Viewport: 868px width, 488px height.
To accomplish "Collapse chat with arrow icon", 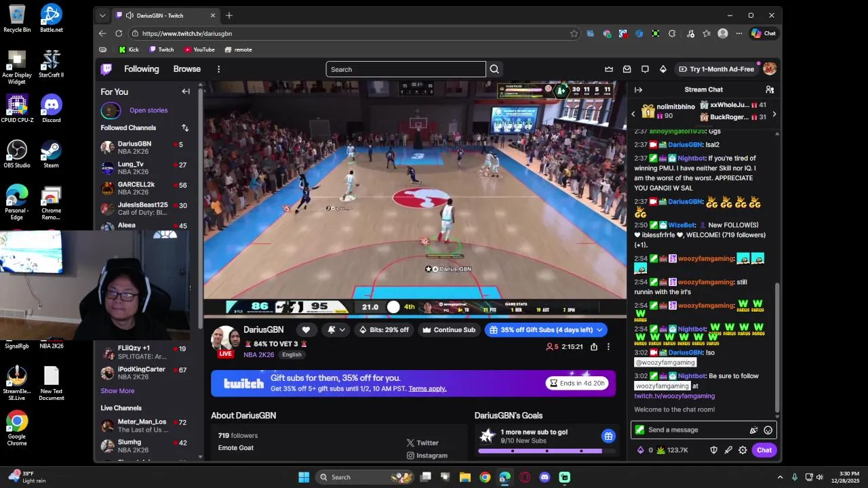I will point(638,89).
